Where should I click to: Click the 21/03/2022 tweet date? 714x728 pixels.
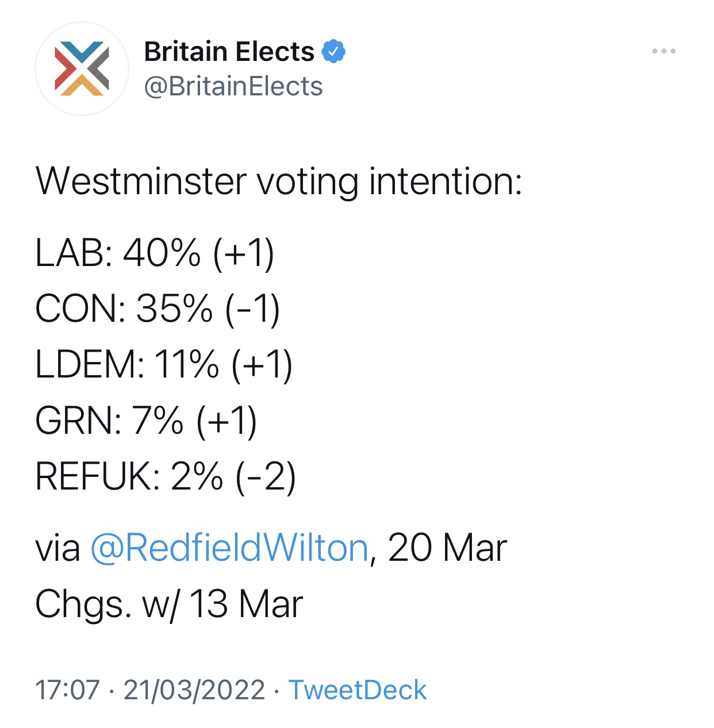(194, 690)
